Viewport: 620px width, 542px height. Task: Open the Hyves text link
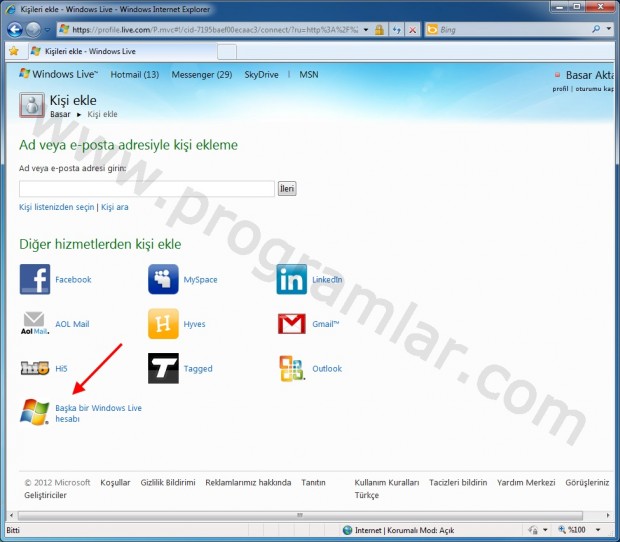pos(195,324)
